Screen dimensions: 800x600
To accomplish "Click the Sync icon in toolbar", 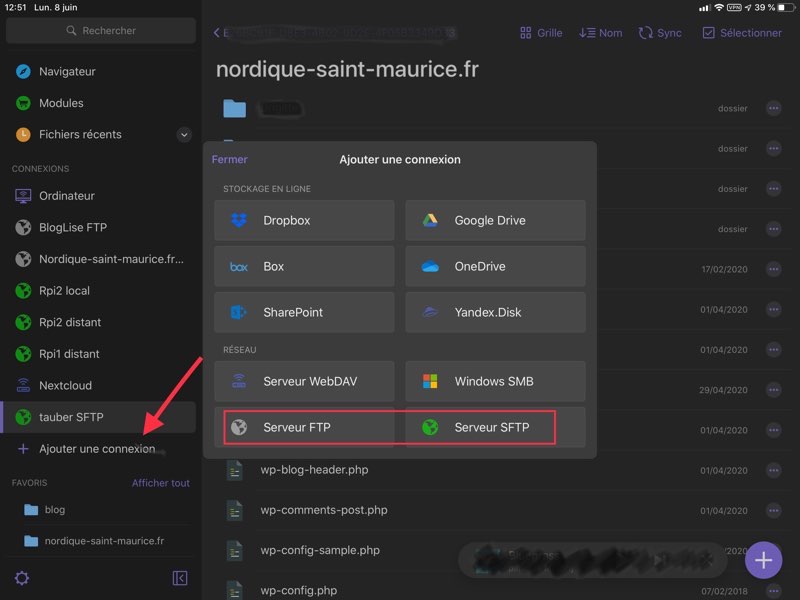I will 660,33.
